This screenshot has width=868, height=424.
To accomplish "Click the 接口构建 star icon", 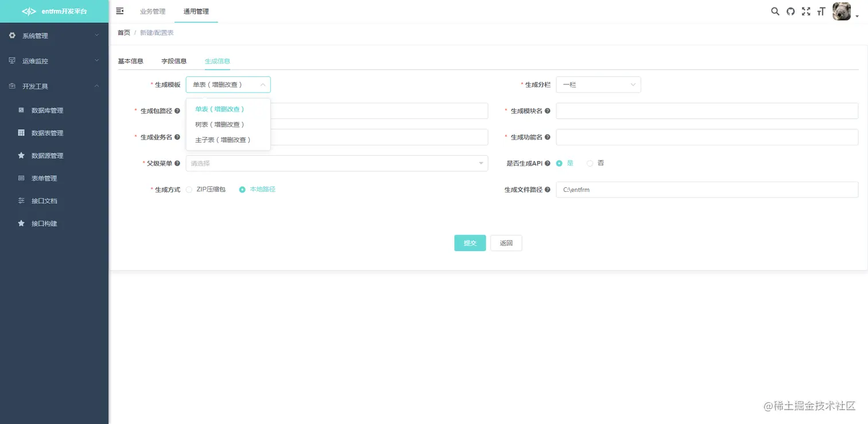I will [x=21, y=223].
